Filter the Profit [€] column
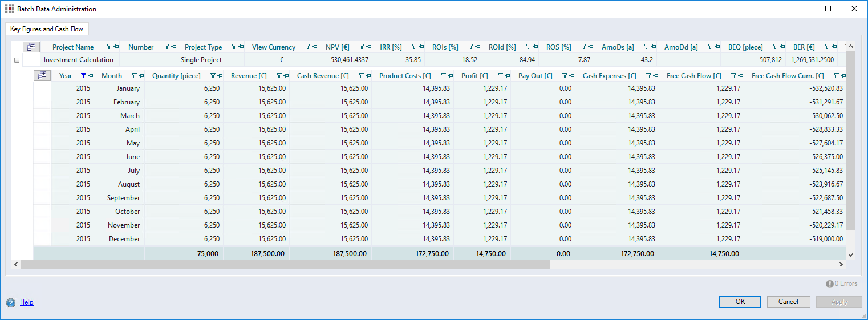Viewport: 868px width, 320px height. [500, 76]
